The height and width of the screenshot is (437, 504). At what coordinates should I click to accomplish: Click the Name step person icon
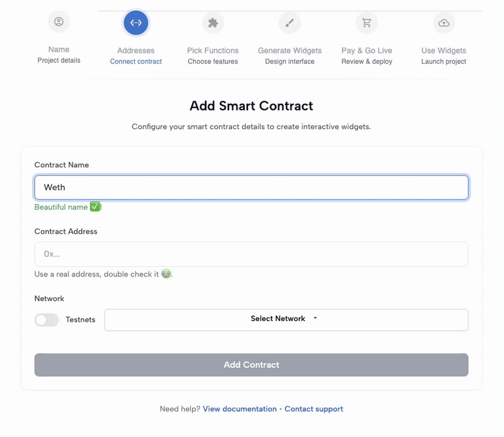[59, 22]
